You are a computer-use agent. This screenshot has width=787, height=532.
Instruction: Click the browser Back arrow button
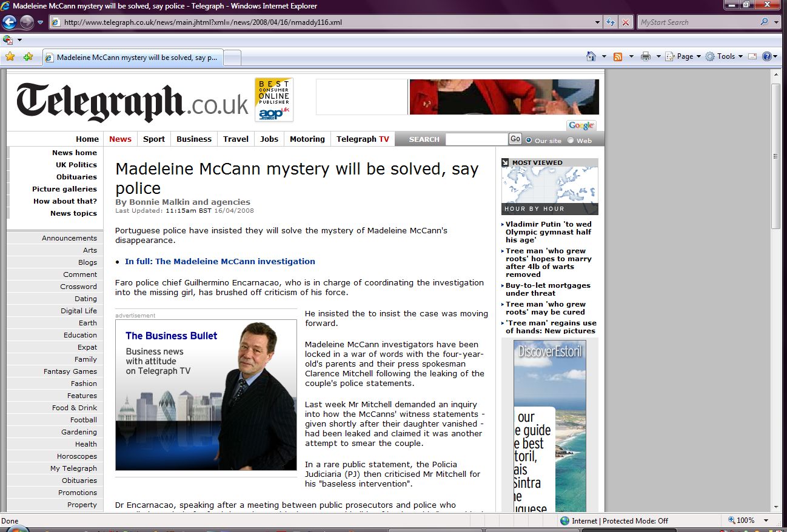pyautogui.click(x=10, y=22)
